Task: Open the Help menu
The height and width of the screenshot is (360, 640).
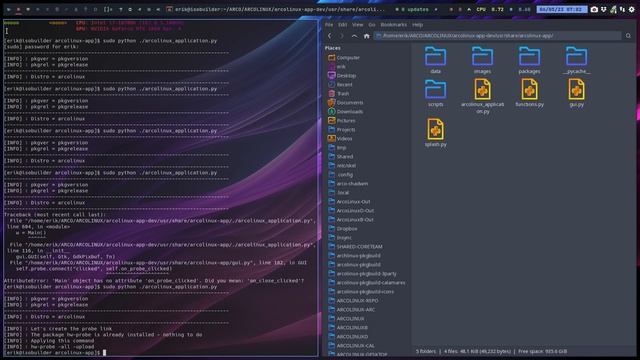Action: 417,25
